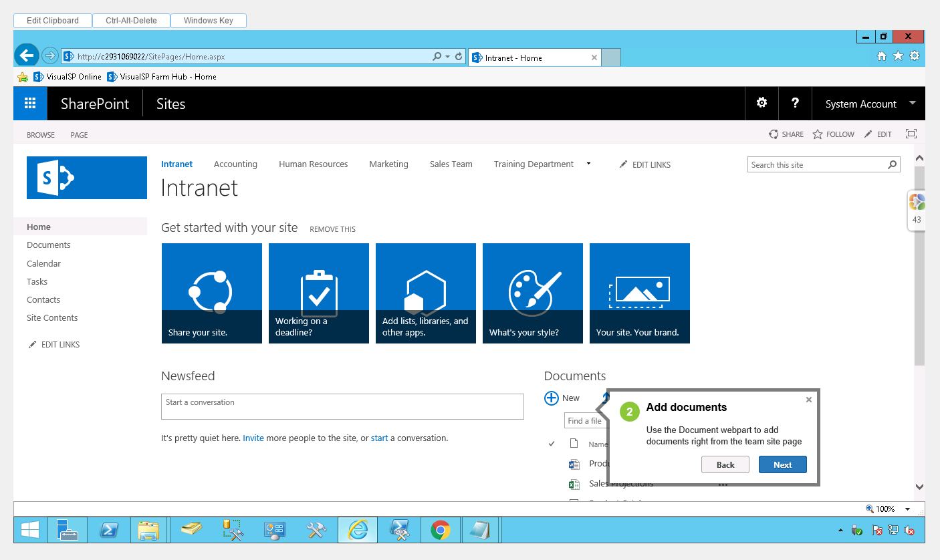The height and width of the screenshot is (560, 940).
Task: Open the SharePoint settings gear menu
Action: coord(761,103)
